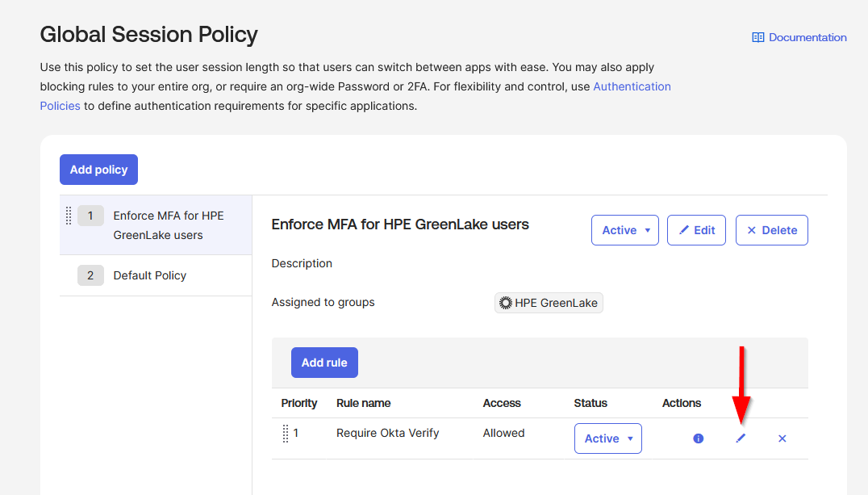Click the Require Okta Verify rule name
Image resolution: width=868 pixels, height=495 pixels.
point(387,433)
